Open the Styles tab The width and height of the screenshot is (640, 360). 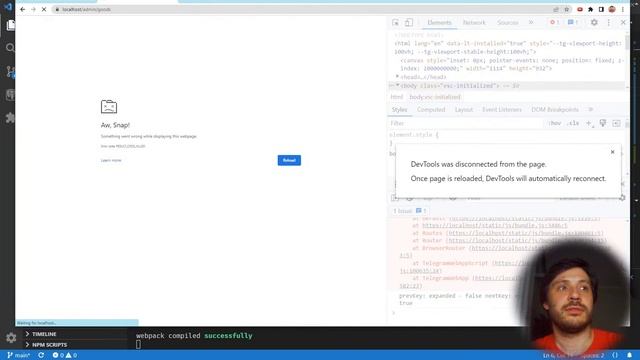point(399,109)
